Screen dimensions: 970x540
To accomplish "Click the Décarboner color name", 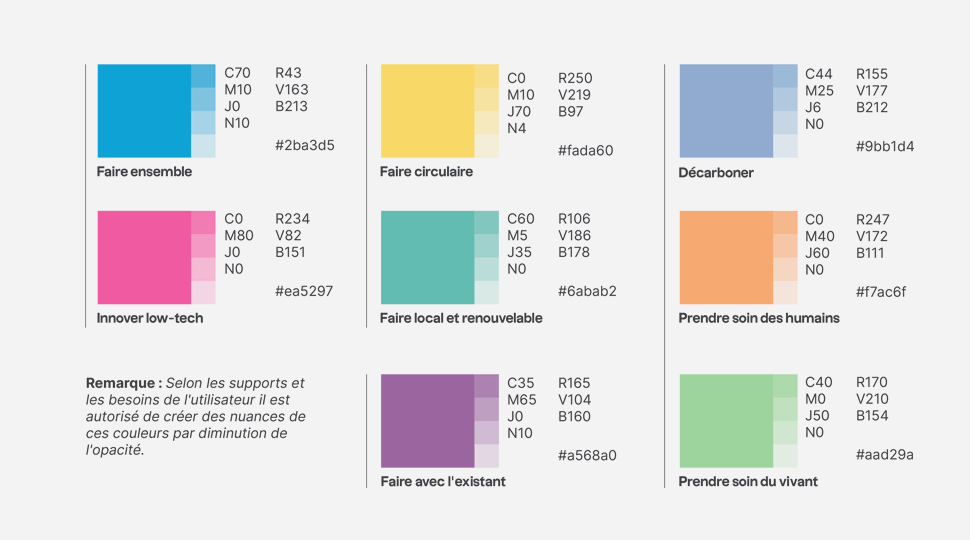I will pos(716,173).
